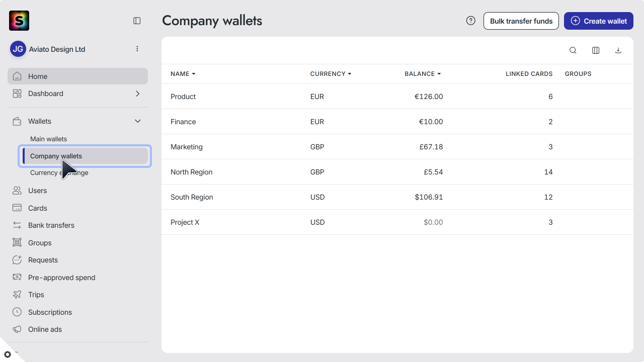Click the Dashboard grid icon
Screen dimensions: 644x362
(x=17, y=94)
